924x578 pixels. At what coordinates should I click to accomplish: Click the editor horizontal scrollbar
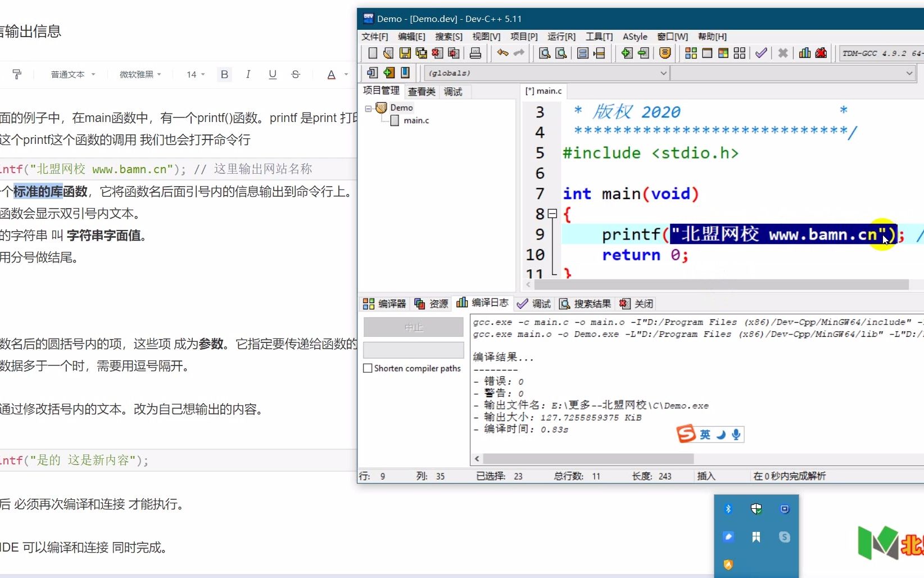coord(722,285)
